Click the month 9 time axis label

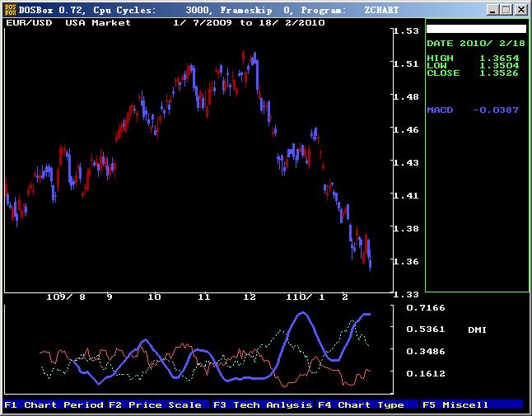pos(110,297)
